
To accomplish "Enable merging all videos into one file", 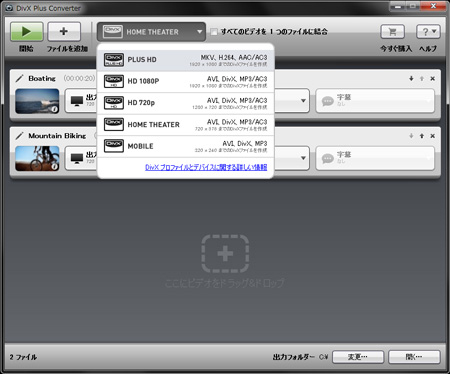I will tap(214, 32).
